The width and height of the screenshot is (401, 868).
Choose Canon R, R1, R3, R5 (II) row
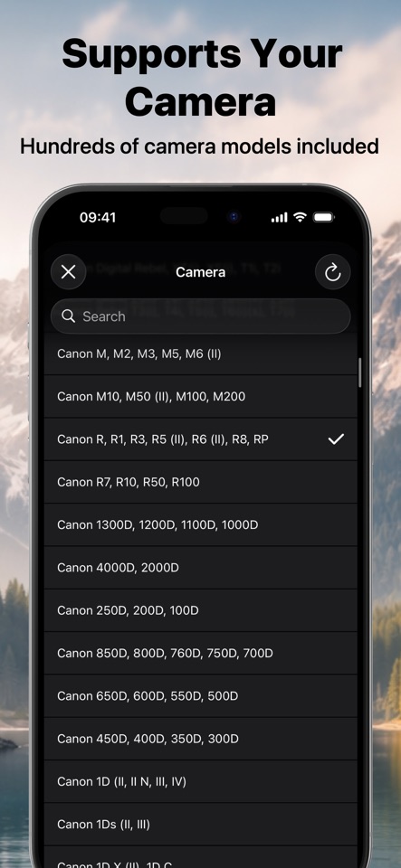pos(201,439)
